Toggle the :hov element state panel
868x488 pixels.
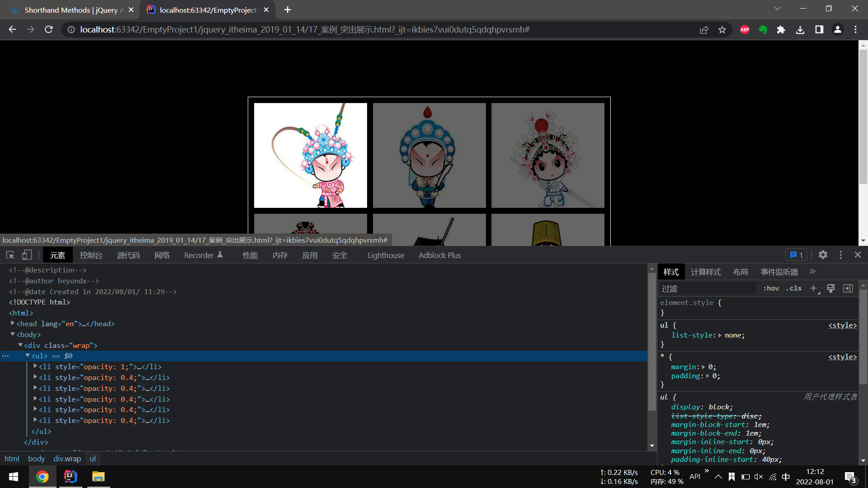point(771,288)
